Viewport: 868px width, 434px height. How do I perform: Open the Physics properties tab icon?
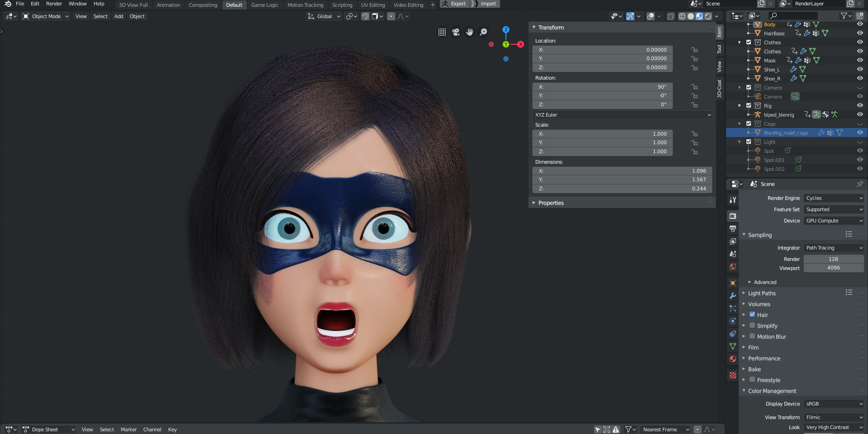733,321
